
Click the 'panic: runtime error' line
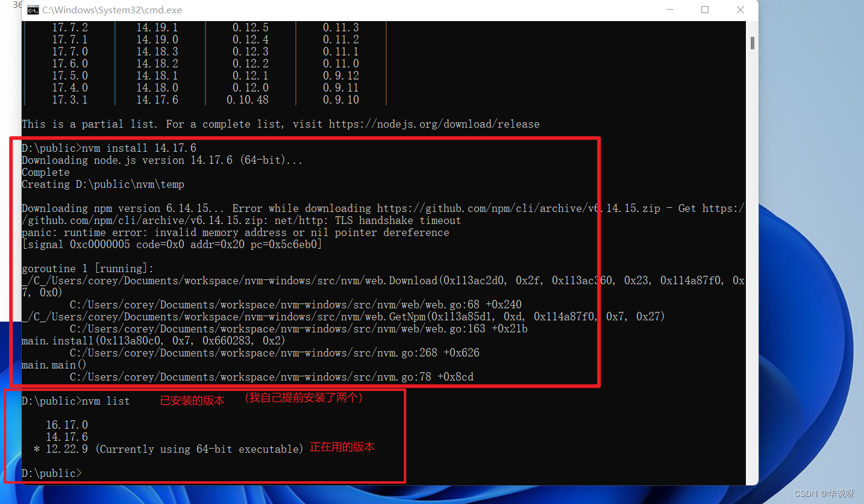click(x=236, y=232)
